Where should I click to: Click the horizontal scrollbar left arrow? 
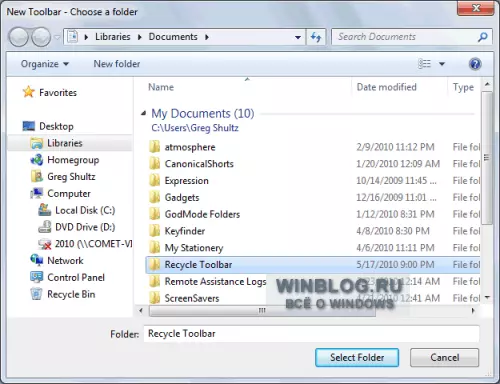pyautogui.click(x=141, y=311)
